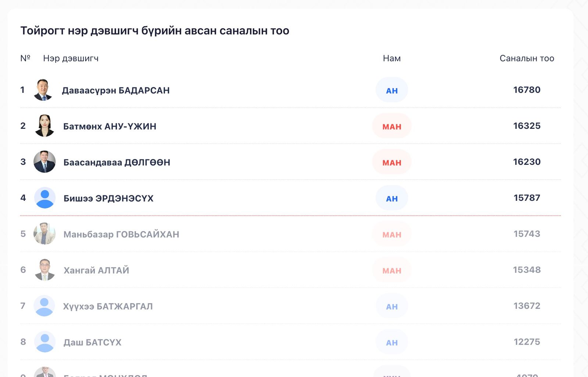The width and height of the screenshot is (588, 377).
Task: Click Даваасүрэн БАДАРСАН's profile photo
Action: pyautogui.click(x=44, y=90)
